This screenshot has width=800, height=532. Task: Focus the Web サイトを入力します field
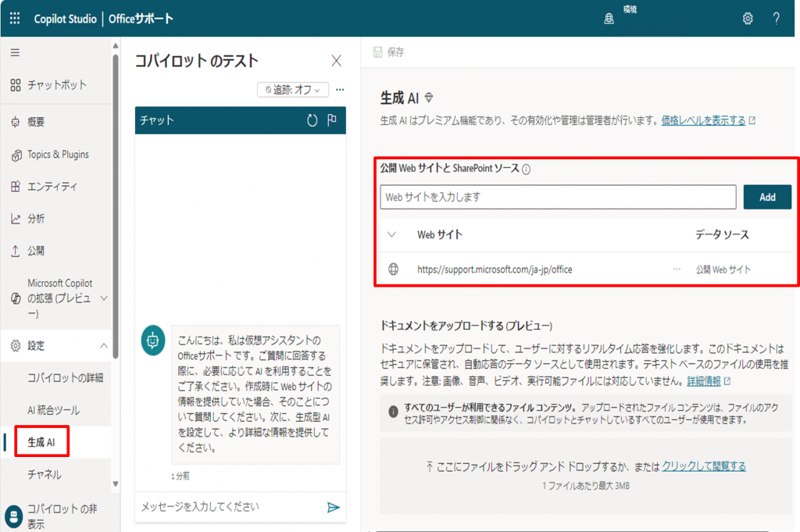558,197
